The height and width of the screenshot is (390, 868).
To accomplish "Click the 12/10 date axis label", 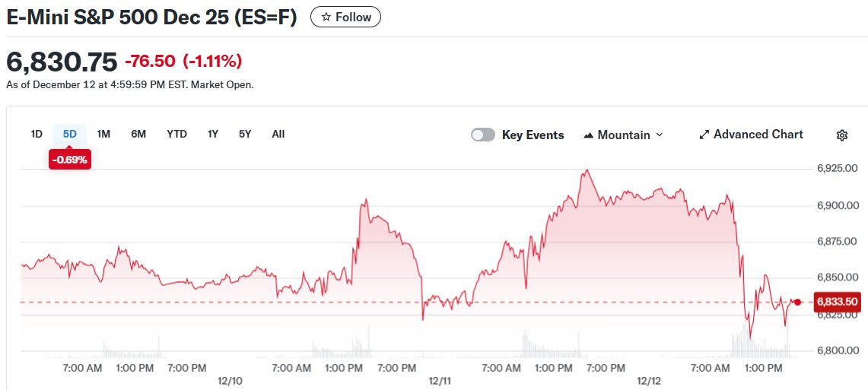I will tap(231, 381).
